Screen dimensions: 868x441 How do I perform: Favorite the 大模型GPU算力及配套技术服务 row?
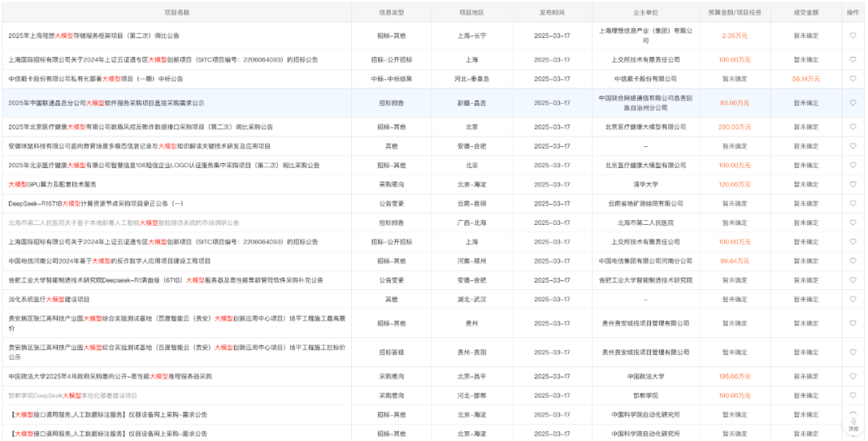[853, 184]
